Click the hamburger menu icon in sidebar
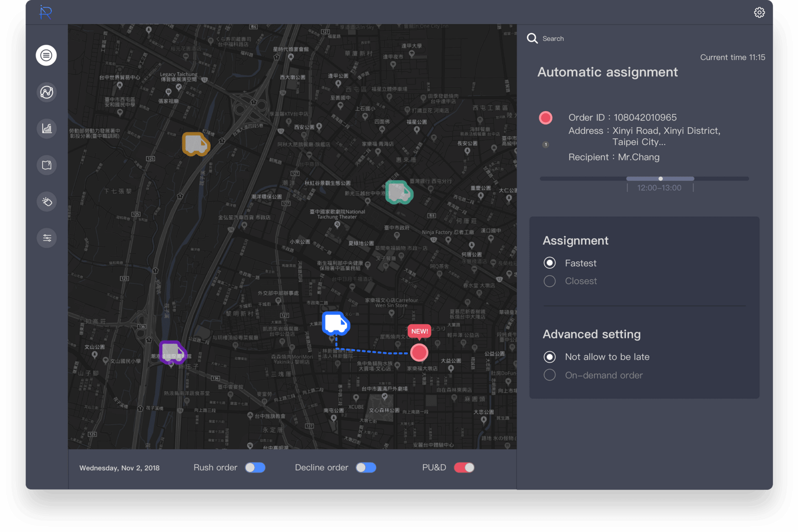 (46, 56)
